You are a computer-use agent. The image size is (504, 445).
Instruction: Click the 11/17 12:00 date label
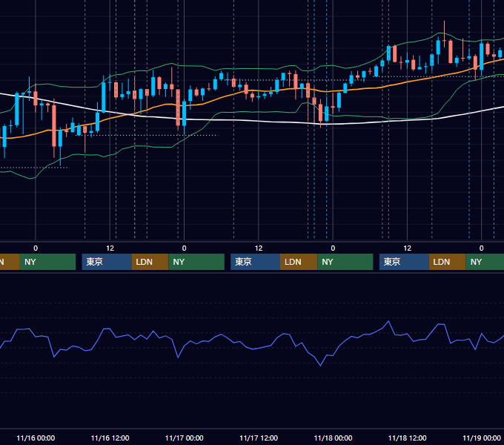(259, 438)
